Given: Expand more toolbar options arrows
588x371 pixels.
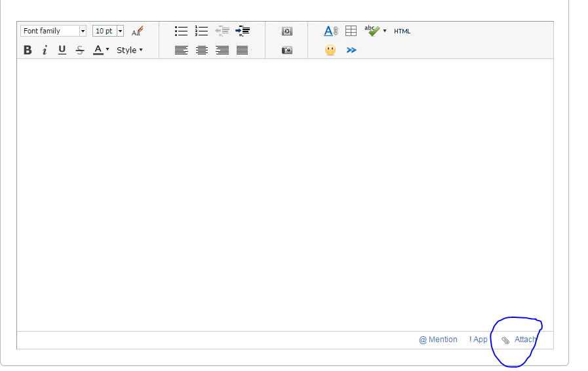Looking at the screenshot, I should click(351, 50).
